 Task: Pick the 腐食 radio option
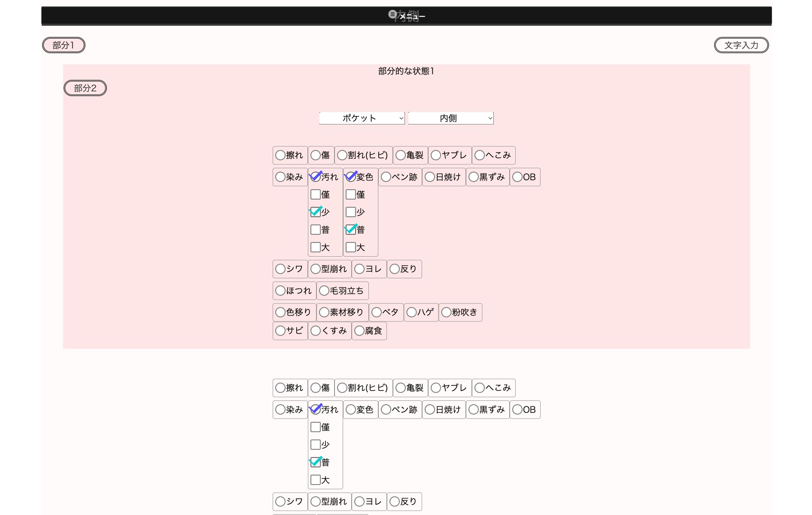point(359,330)
